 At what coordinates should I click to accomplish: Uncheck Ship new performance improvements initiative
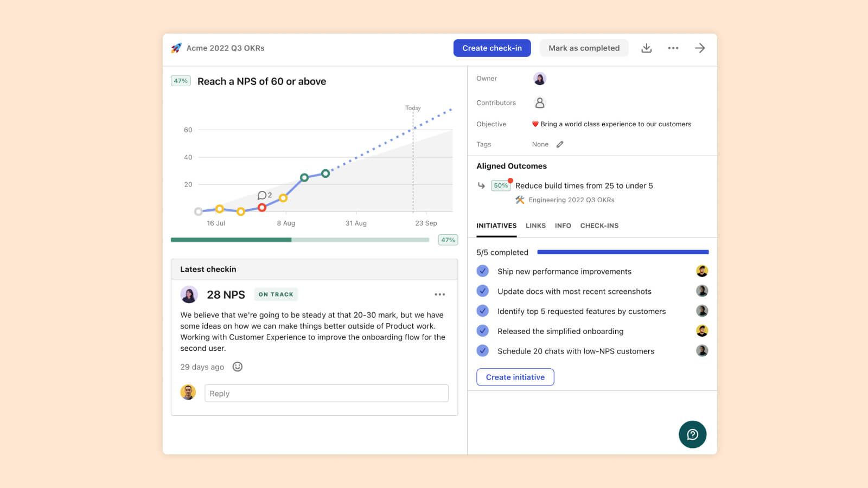pos(482,271)
